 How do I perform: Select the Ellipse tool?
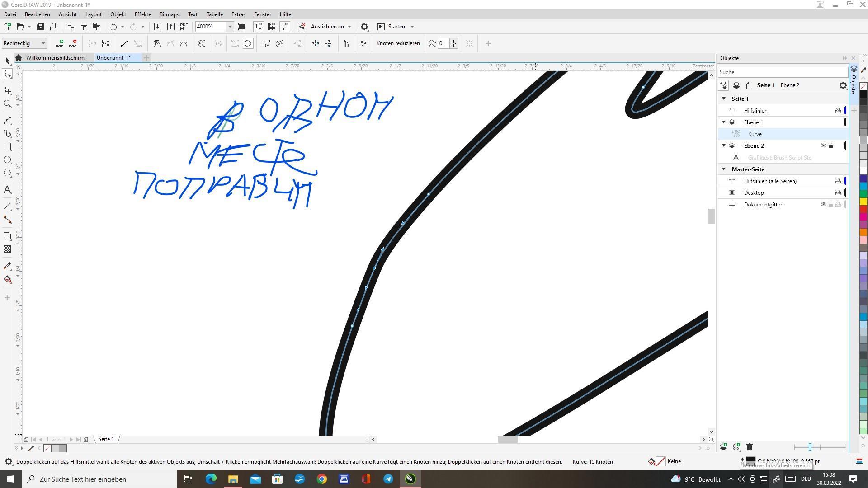(x=7, y=160)
